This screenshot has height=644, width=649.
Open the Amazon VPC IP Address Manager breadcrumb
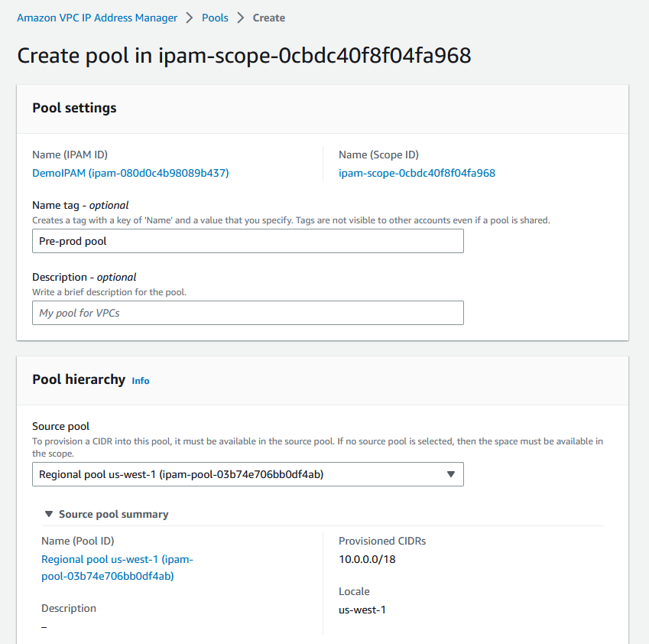click(x=97, y=17)
